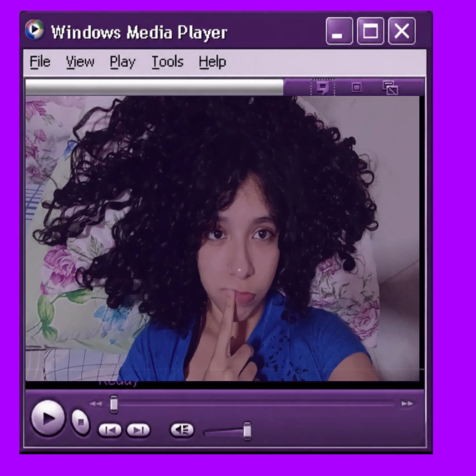Screen dimensions: 476x476
Task: Click the volume slider knob
Action: click(x=247, y=431)
